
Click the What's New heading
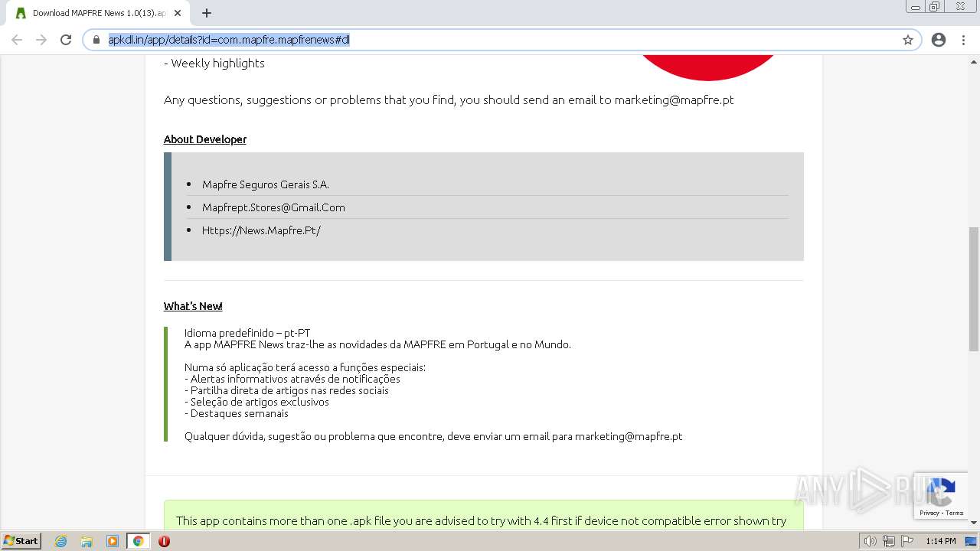point(193,306)
